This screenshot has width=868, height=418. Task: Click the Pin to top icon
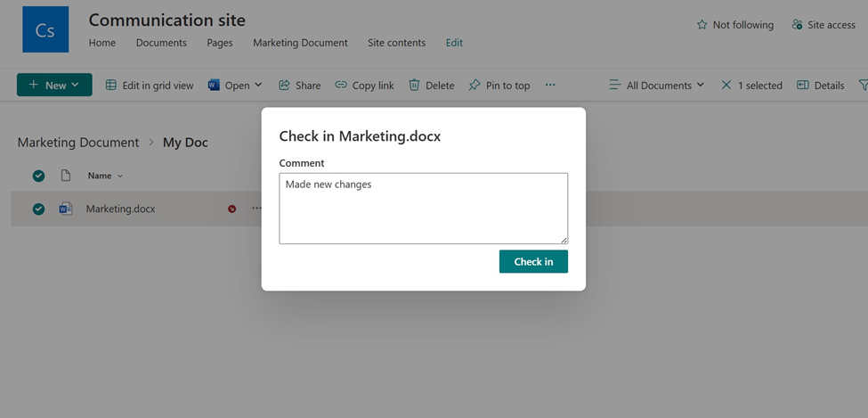(475, 86)
